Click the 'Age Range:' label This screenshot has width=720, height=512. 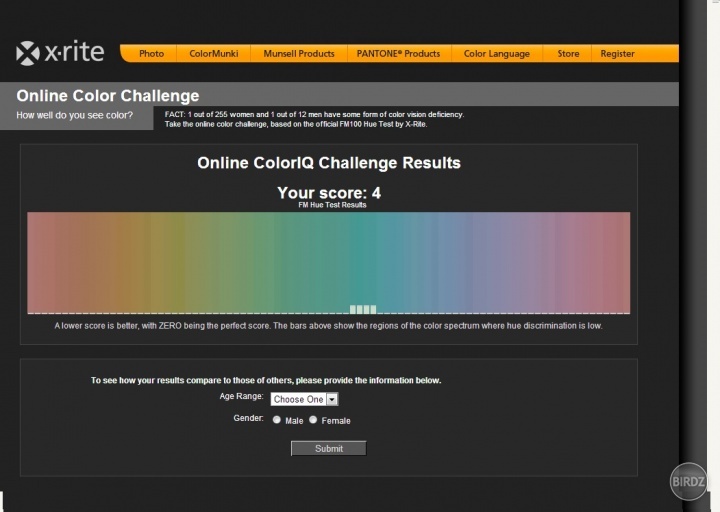(242, 396)
